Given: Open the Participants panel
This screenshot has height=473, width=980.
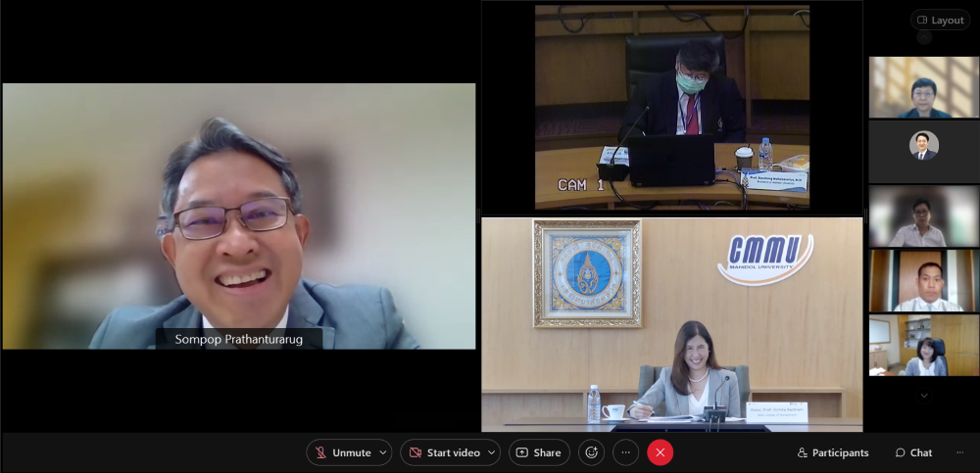Looking at the screenshot, I should pos(833,452).
